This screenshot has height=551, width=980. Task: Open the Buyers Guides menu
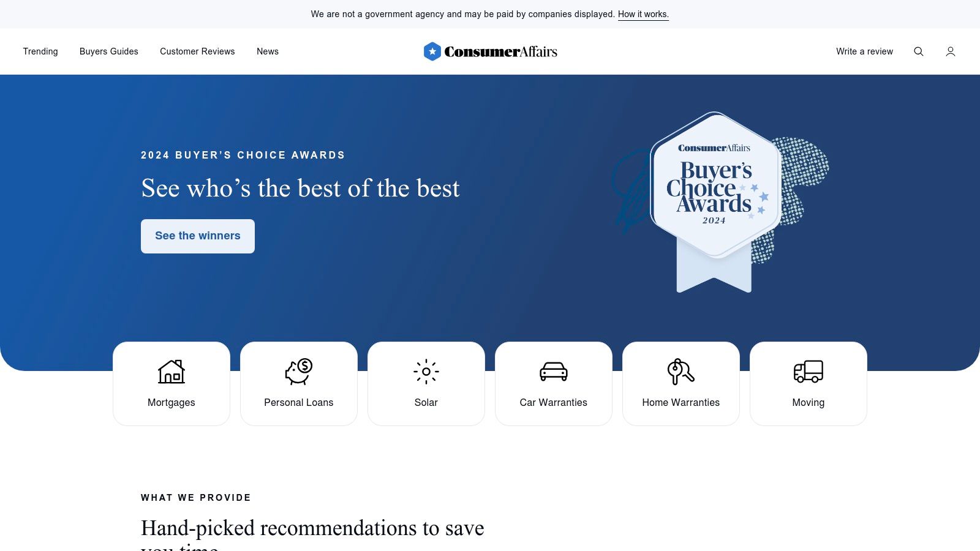coord(109,51)
